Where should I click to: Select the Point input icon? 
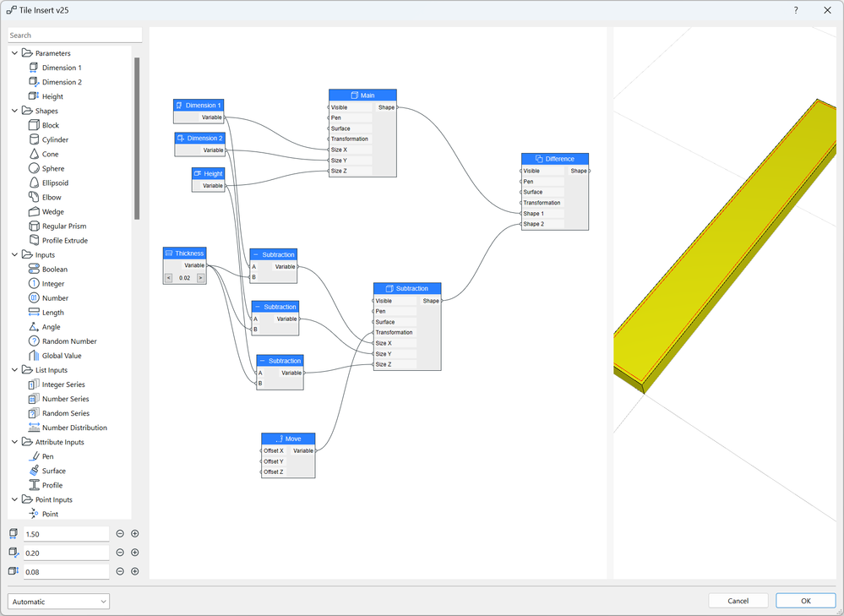tap(34, 514)
